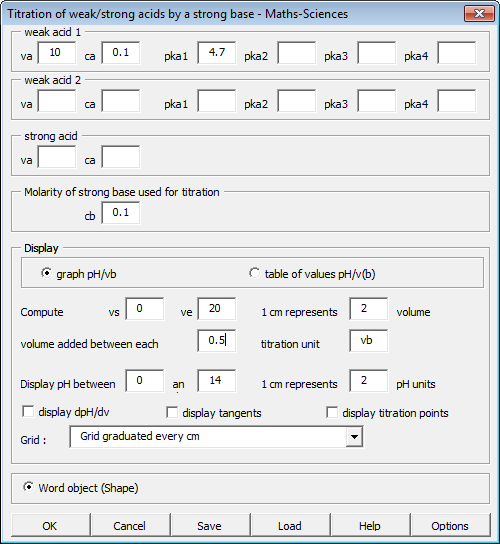Select table of values pH/v(b) option
The height and width of the screenshot is (544, 500).
tap(254, 273)
